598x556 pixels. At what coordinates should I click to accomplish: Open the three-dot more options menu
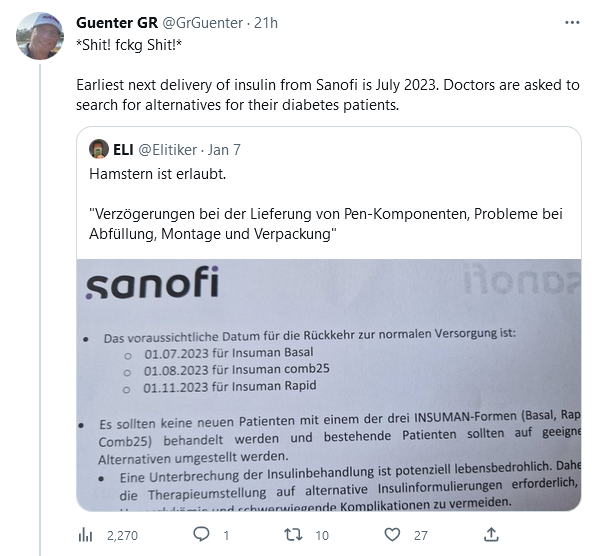click(572, 23)
